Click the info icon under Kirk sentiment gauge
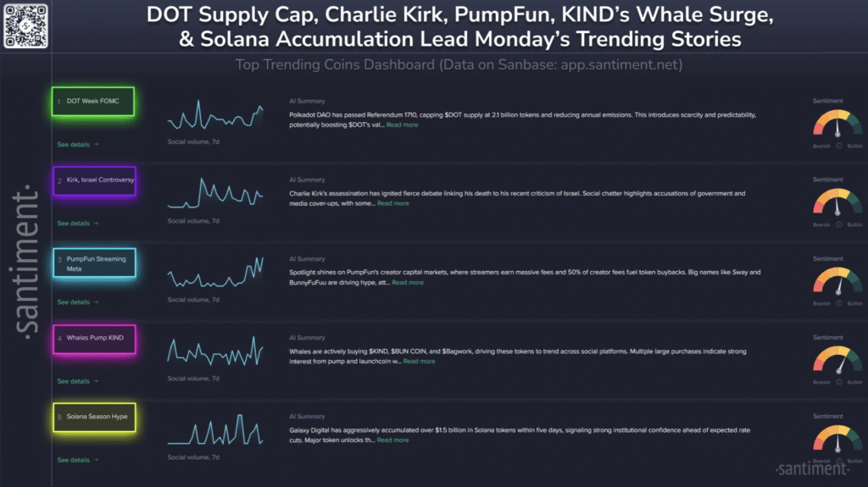The height and width of the screenshot is (487, 868). click(x=838, y=224)
